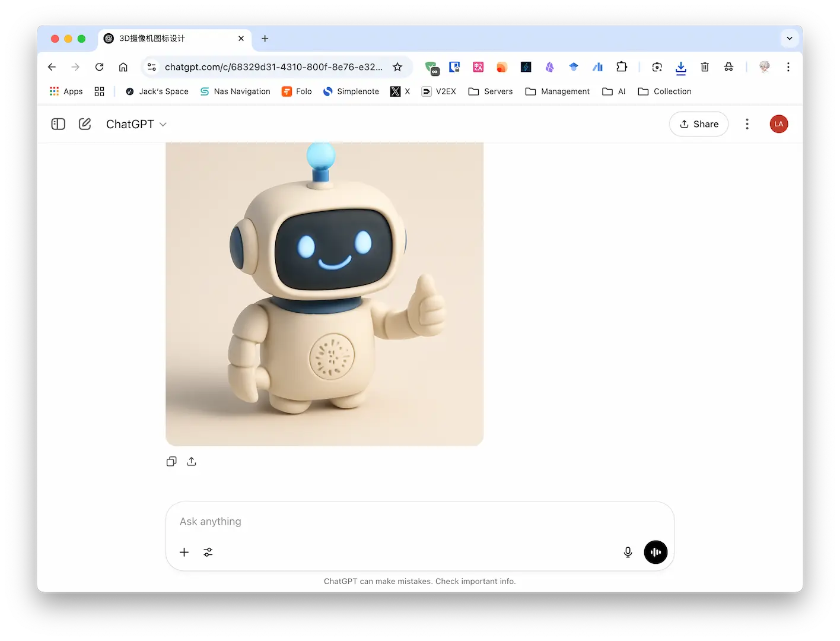840x641 pixels.
Task: Launch voice mode with the black waveform button
Action: point(656,552)
